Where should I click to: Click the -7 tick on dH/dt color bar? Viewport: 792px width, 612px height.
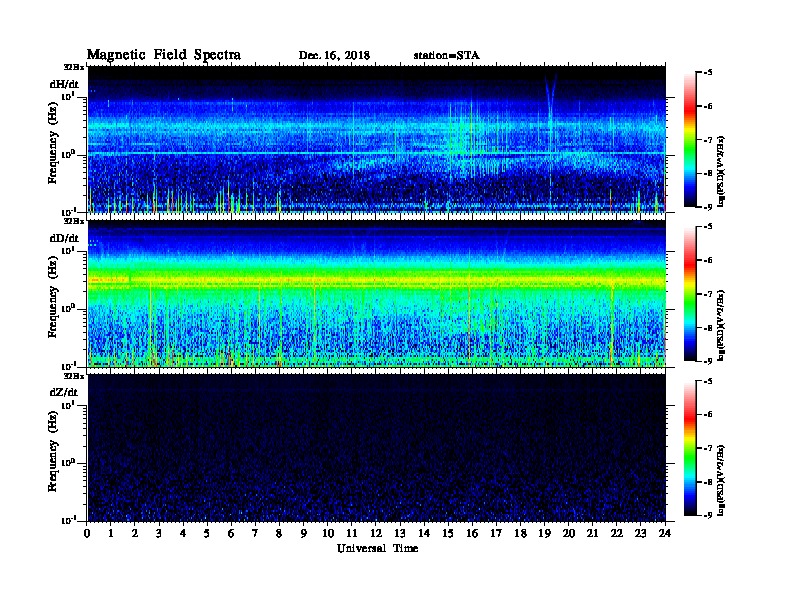click(708, 140)
